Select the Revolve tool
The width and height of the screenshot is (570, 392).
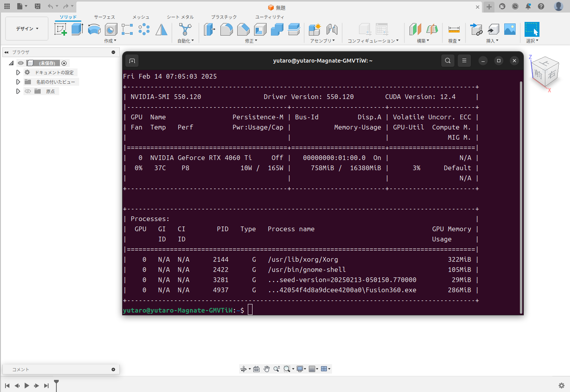point(94,29)
